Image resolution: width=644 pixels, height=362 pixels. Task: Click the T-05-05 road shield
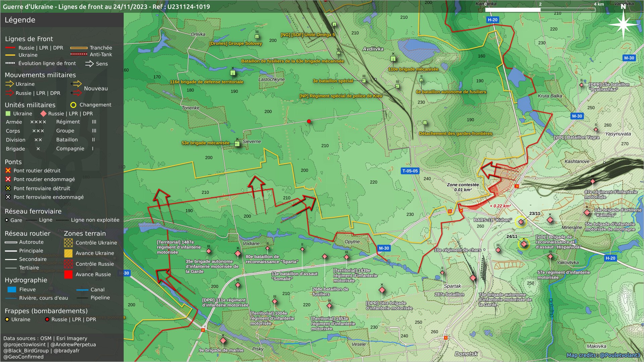pos(410,171)
